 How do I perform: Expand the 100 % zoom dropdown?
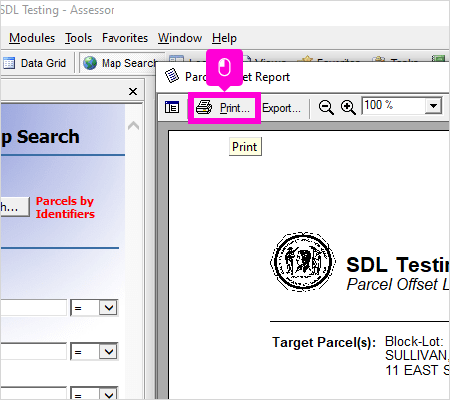point(433,106)
